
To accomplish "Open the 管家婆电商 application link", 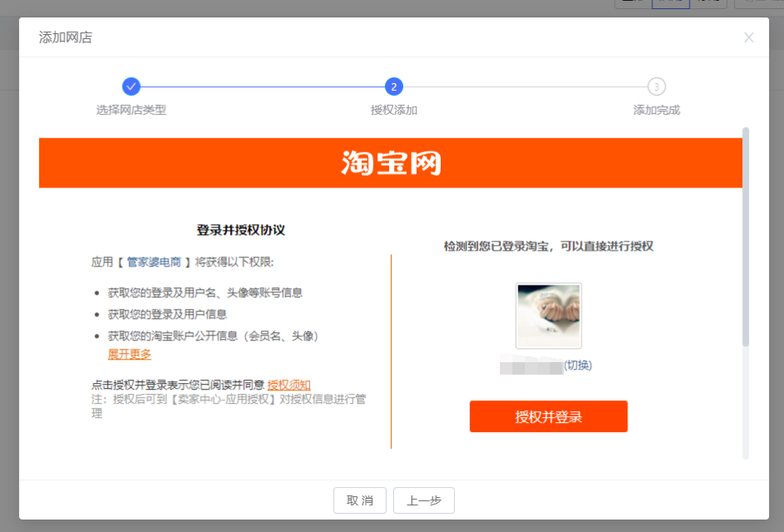I will click(x=154, y=262).
